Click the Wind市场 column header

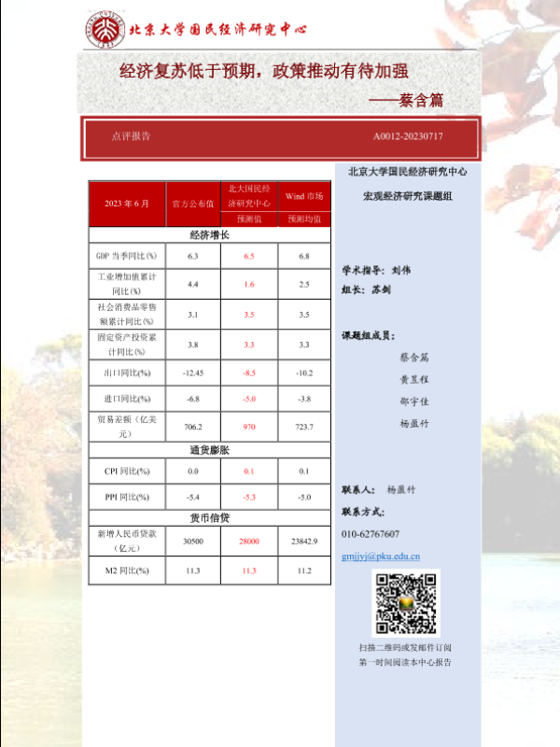pos(304,196)
